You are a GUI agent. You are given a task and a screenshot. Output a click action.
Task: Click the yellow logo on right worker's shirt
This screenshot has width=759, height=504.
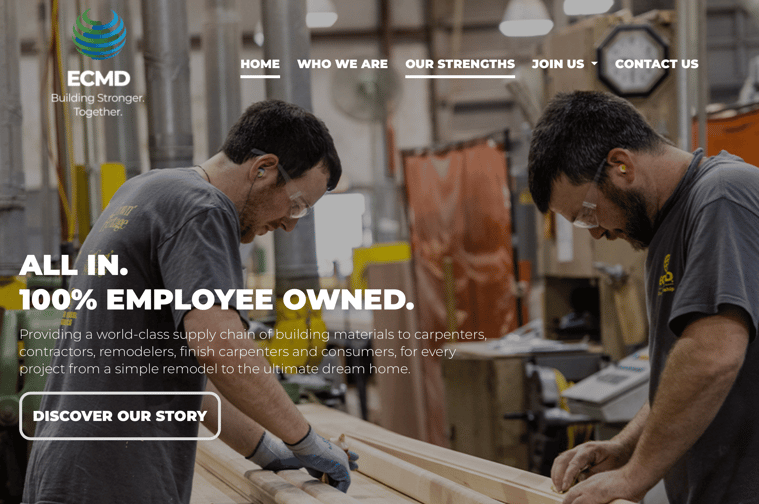point(666,276)
